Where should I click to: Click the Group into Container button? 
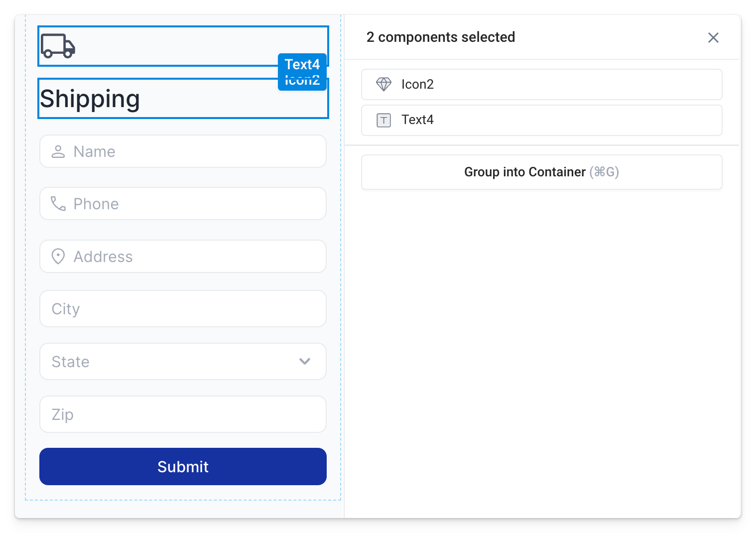click(x=541, y=172)
